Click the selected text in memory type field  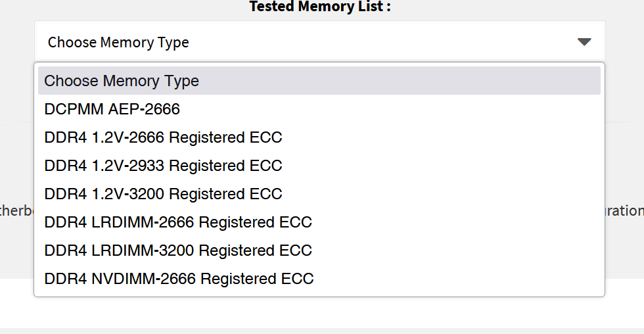[118, 42]
